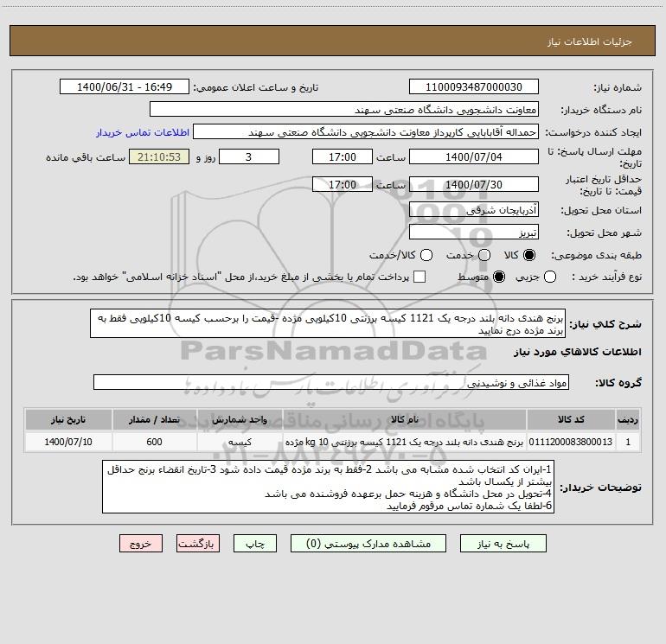Click the remaining time 21:10:53 field
Screen dimensions: 666x644
159,156
